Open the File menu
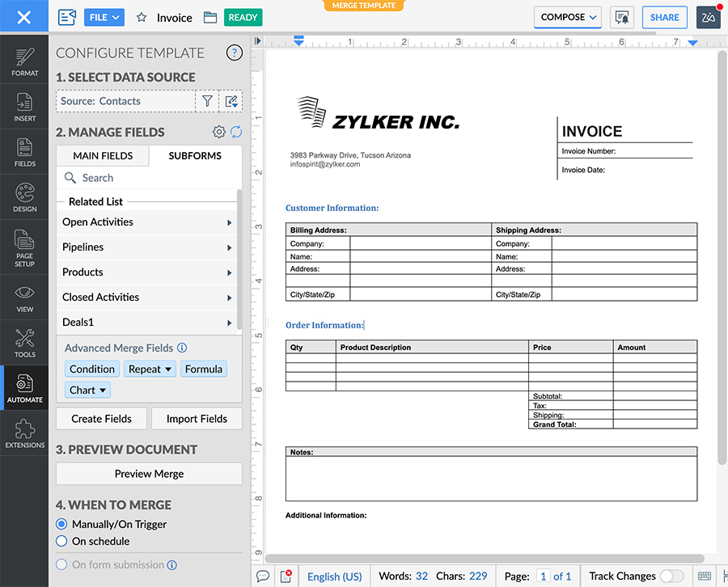 click(102, 17)
